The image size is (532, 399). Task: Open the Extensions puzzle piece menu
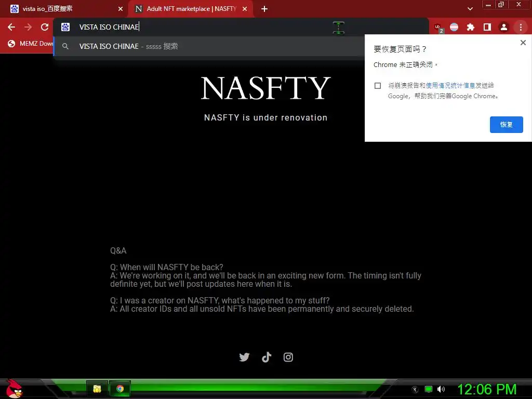coord(471,27)
